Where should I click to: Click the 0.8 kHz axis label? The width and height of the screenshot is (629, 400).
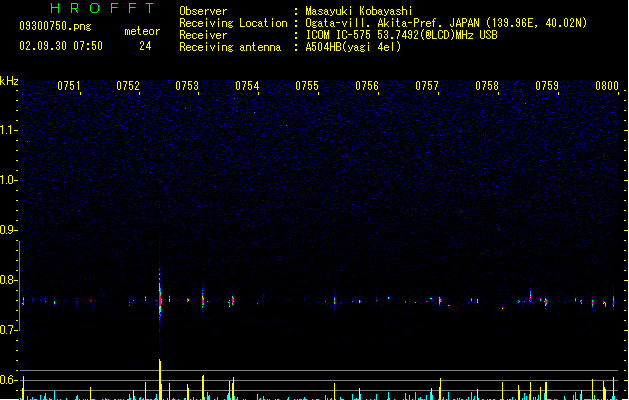(8, 280)
